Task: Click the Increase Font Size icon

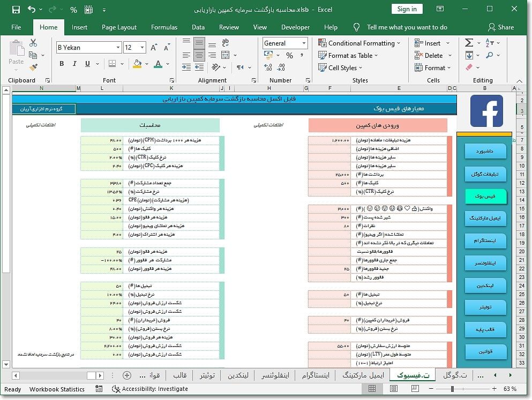Action: [x=154, y=48]
